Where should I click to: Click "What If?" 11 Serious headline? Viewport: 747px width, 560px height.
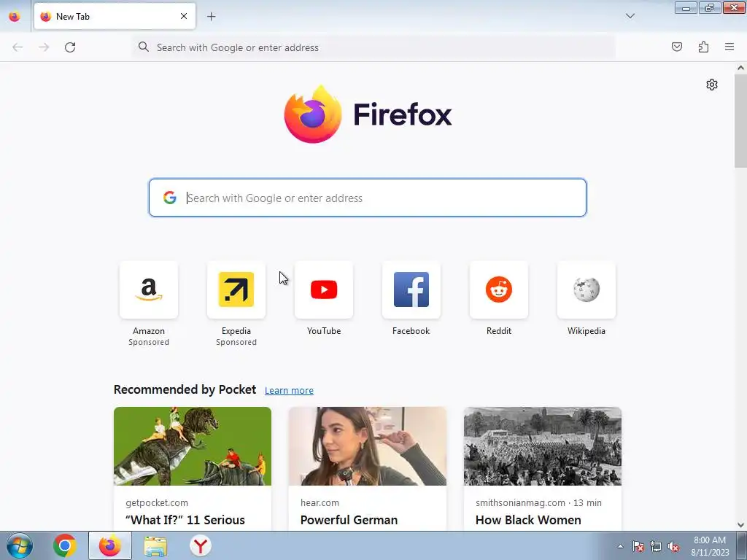point(185,520)
